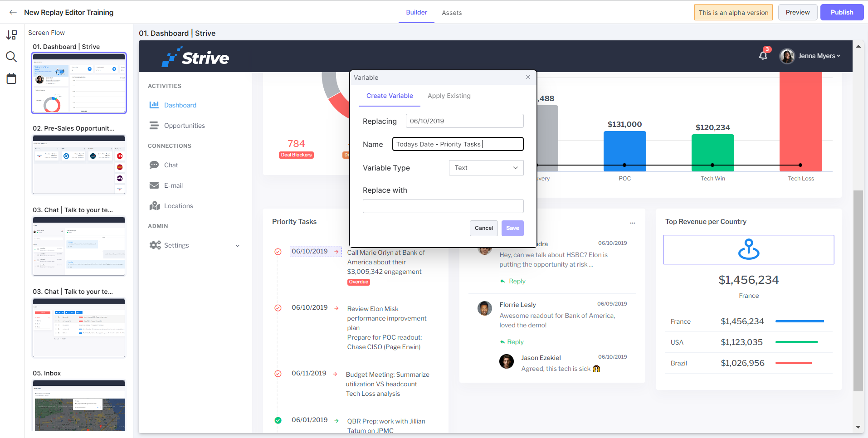Click the Brazil red revenue bar
The height and width of the screenshot is (438, 868).
tap(793, 363)
